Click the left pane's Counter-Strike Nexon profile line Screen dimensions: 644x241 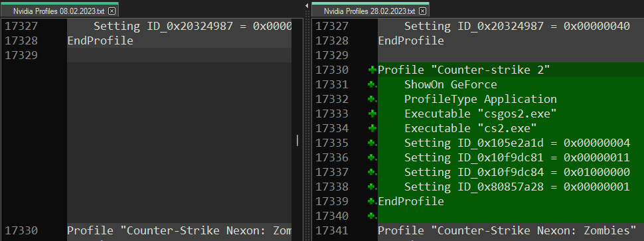point(179,230)
